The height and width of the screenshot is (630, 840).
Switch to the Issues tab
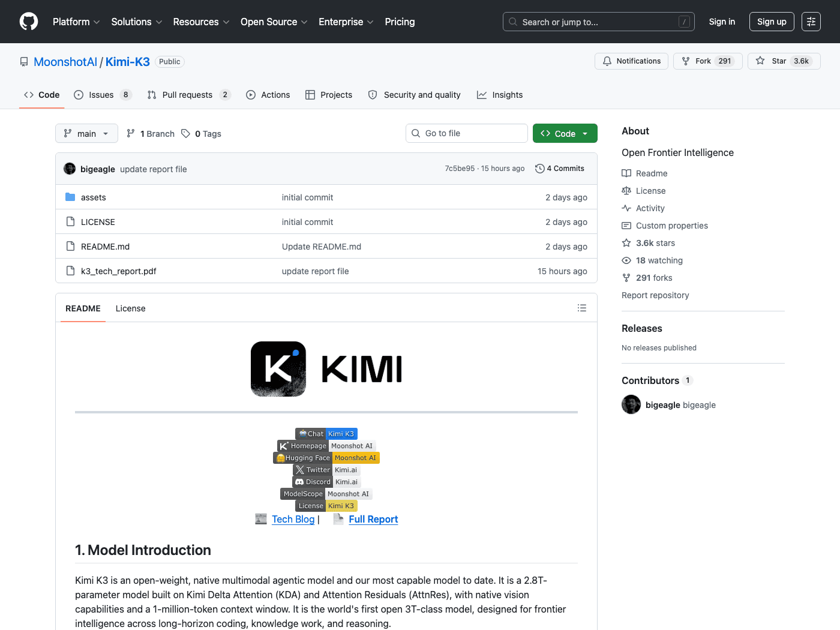click(103, 95)
